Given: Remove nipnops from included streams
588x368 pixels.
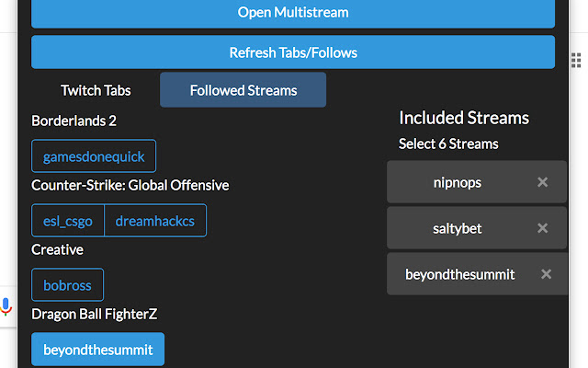Looking at the screenshot, I should (542, 182).
